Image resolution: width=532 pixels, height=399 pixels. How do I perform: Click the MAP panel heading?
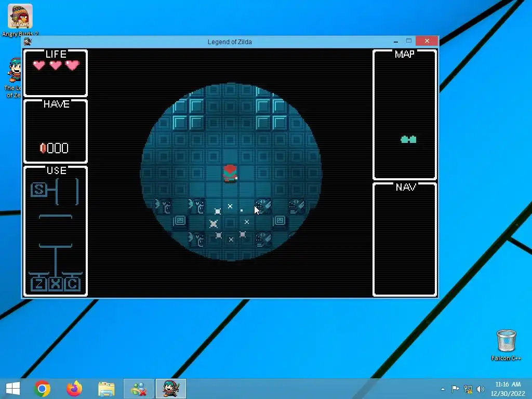click(404, 54)
